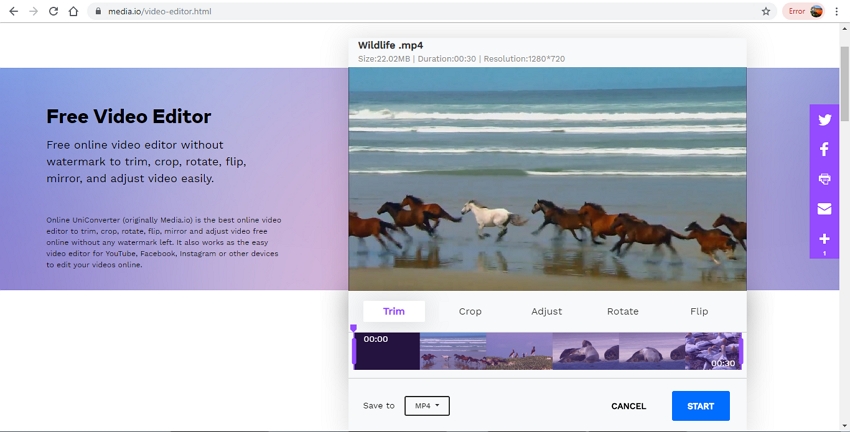This screenshot has width=850, height=432.
Task: Go to the Flip tab
Action: 699,311
